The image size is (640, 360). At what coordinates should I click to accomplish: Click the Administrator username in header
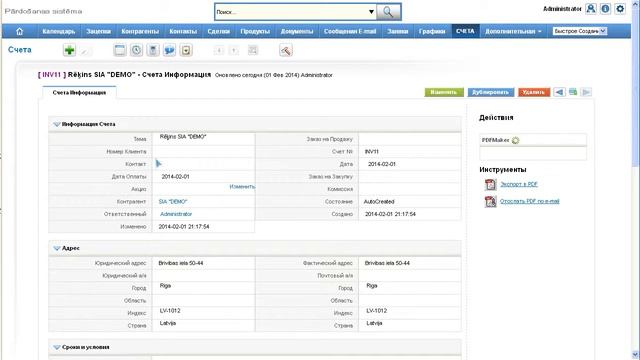pyautogui.click(x=562, y=9)
